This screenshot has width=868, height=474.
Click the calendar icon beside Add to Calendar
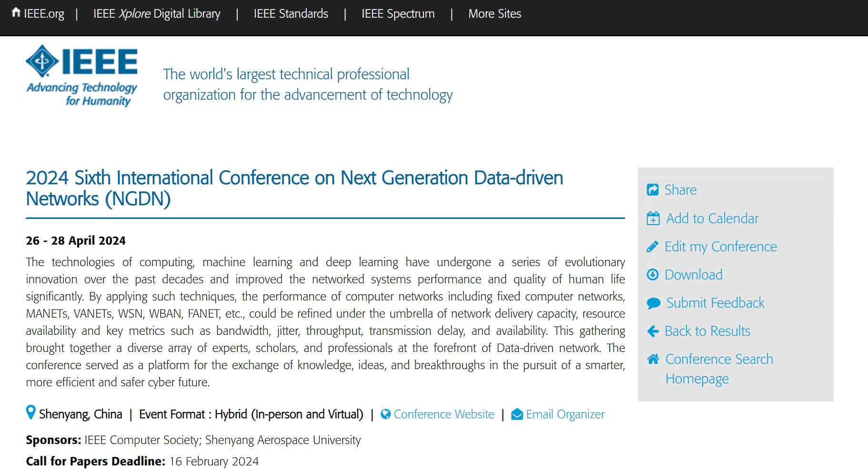(x=653, y=218)
